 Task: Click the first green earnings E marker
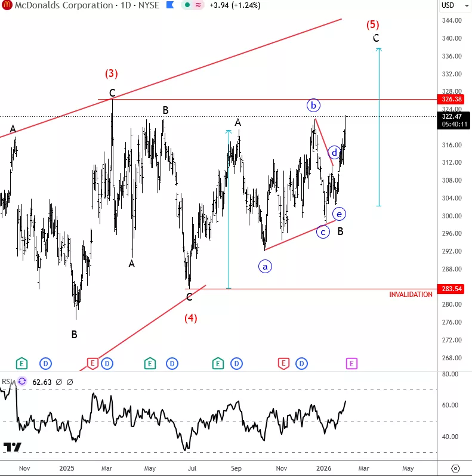pos(21,363)
